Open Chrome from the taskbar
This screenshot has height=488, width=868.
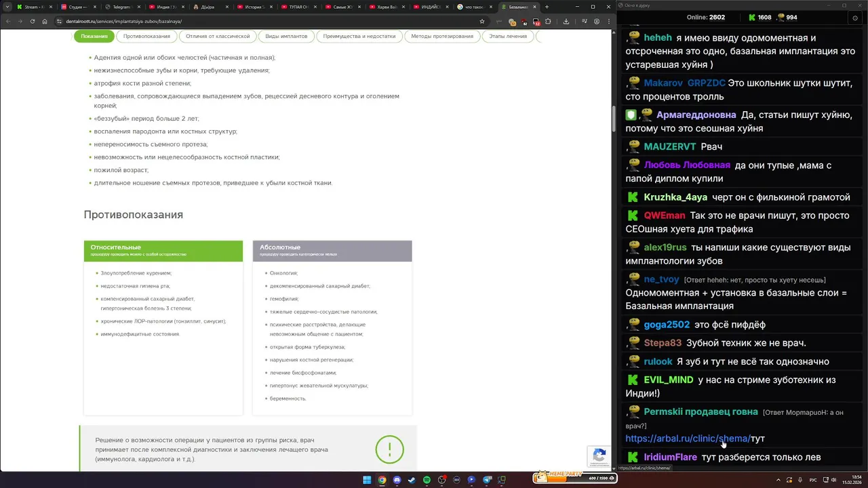382,480
